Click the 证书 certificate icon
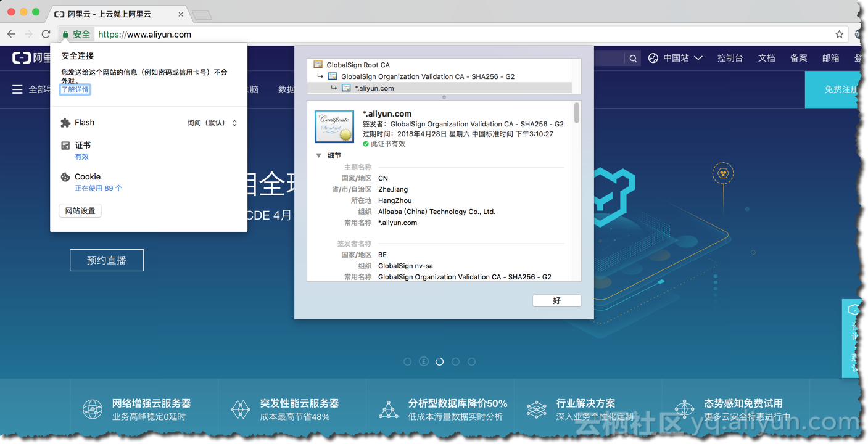868x444 pixels. (65, 146)
